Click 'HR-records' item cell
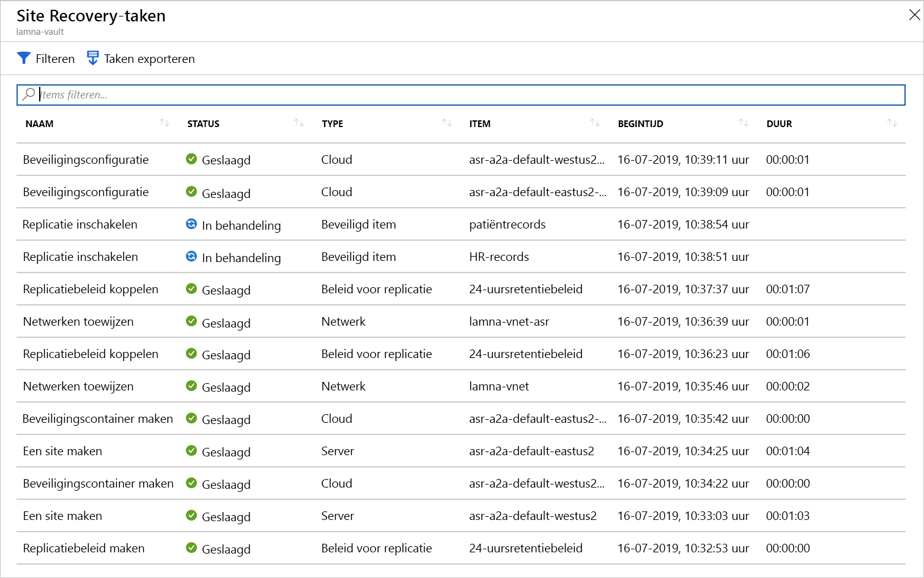The image size is (924, 578). [499, 257]
